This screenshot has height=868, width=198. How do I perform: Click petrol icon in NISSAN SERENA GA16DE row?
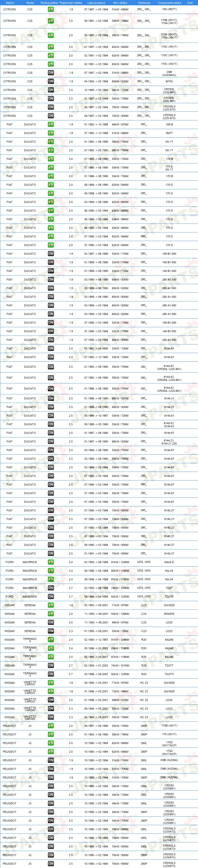pyautogui.click(x=50, y=605)
